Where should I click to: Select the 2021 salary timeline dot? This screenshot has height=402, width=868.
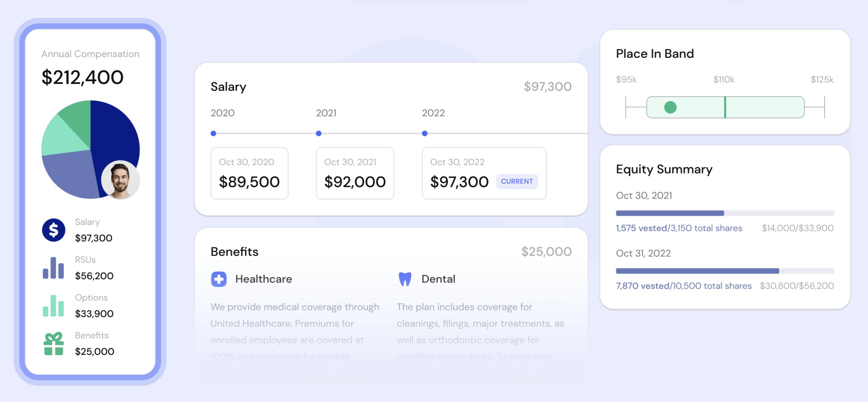click(x=319, y=134)
